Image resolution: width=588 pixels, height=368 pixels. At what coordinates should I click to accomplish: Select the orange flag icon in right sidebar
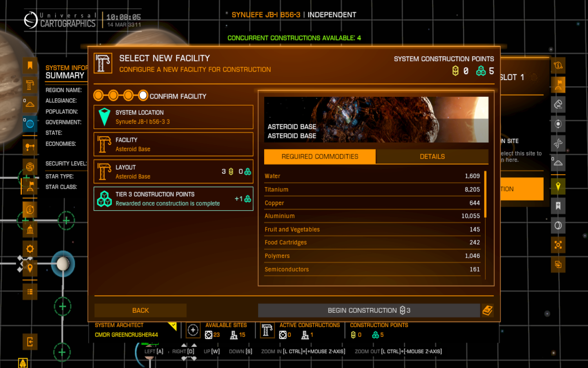(558, 85)
